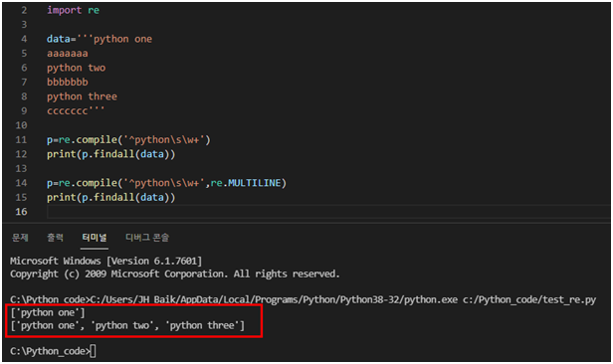Click the 'bbbbbbb' text line
Viewport: 613px width, 364px height.
point(68,82)
